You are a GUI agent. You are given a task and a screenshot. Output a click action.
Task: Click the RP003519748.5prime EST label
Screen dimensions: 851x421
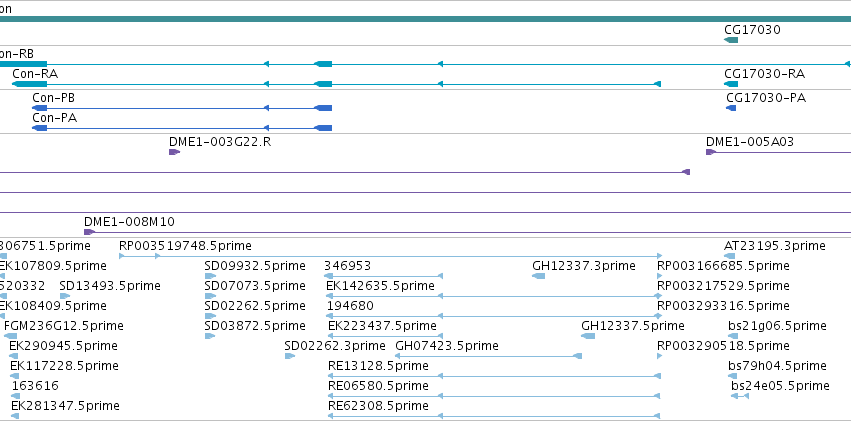tap(185, 246)
